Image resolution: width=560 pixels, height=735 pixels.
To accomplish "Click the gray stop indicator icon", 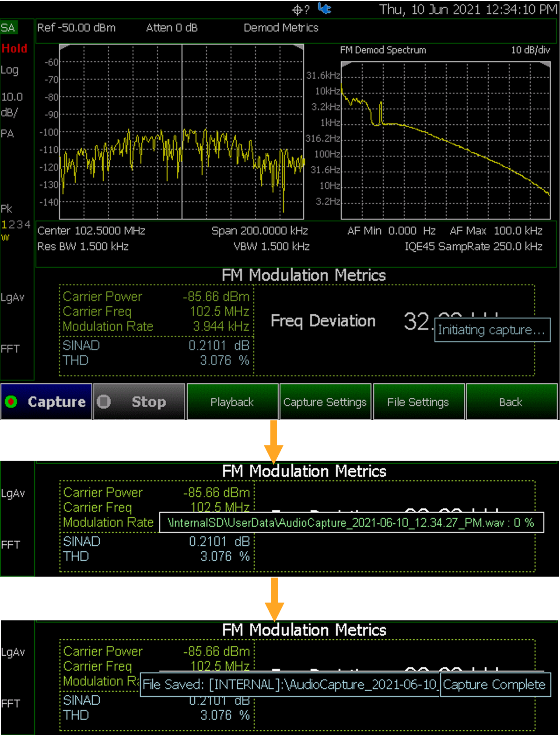I will [104, 402].
